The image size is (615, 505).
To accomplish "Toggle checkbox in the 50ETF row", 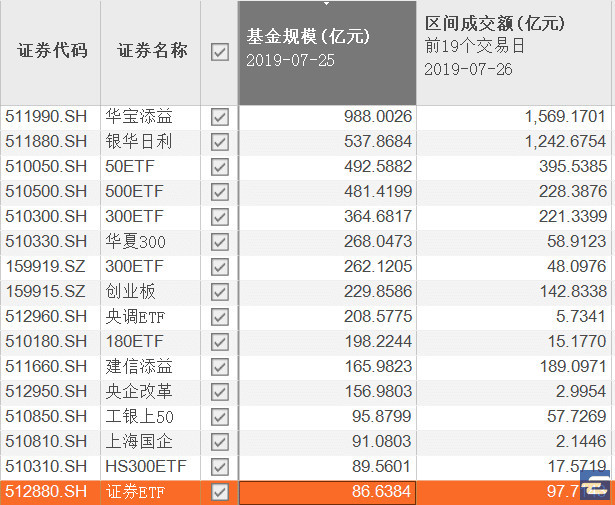I will point(220,167).
